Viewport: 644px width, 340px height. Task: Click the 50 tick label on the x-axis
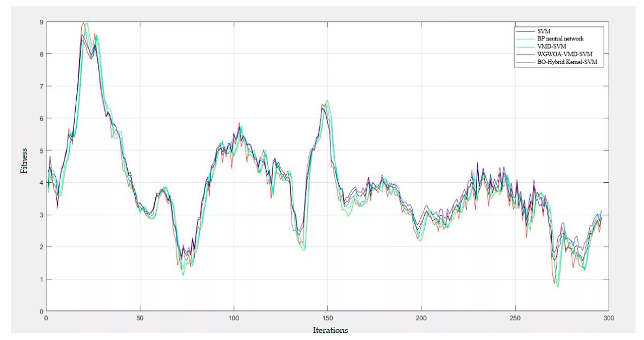pyautogui.click(x=140, y=318)
